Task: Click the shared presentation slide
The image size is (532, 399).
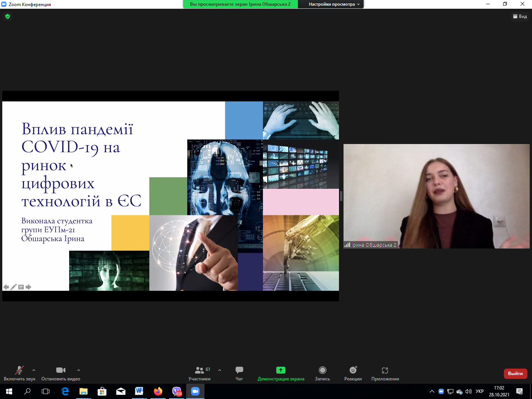Action: pyautogui.click(x=171, y=196)
